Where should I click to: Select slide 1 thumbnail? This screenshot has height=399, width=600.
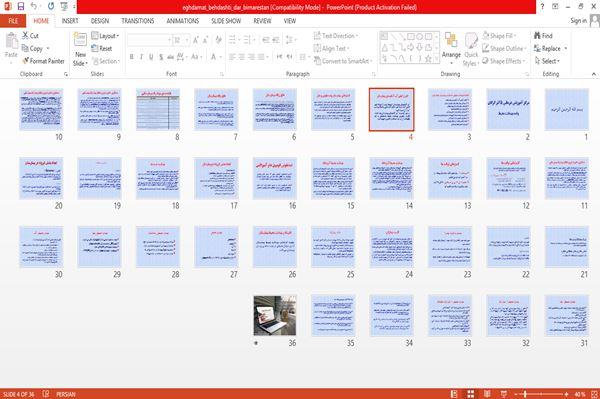click(567, 109)
